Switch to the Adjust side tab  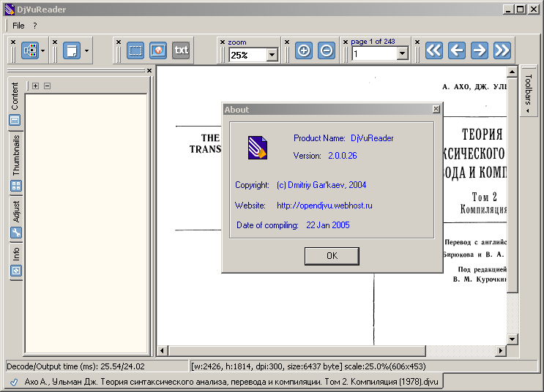pyautogui.click(x=16, y=219)
